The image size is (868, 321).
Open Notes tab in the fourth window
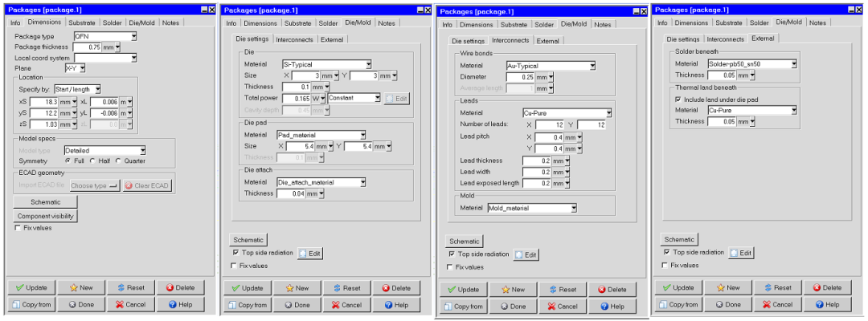pos(817,22)
